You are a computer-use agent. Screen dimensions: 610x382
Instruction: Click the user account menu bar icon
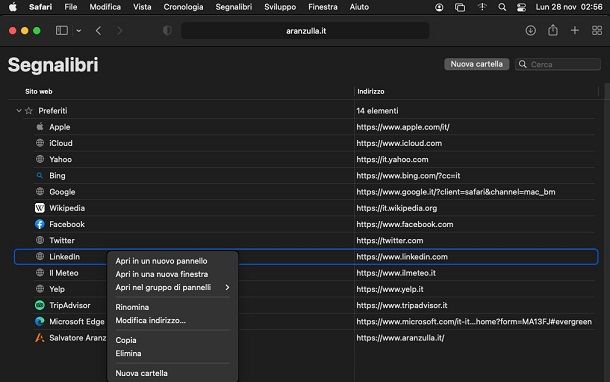coord(439,7)
